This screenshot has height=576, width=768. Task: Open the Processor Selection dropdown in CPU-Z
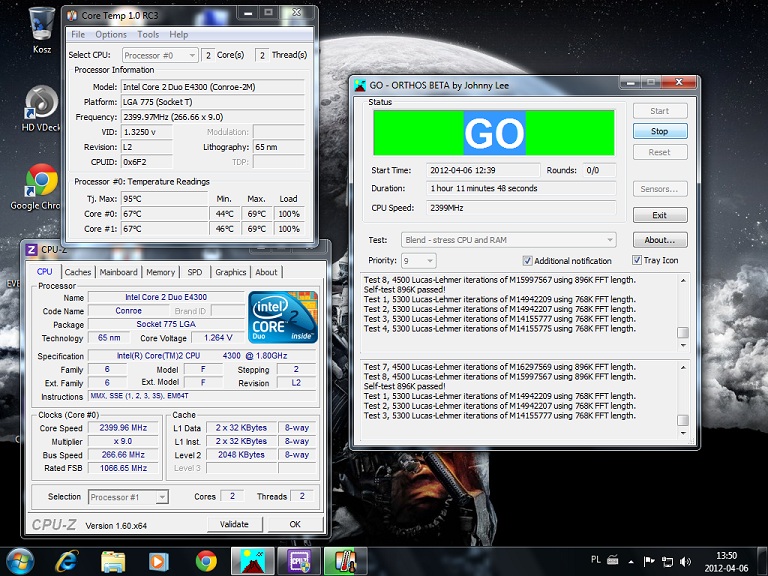point(128,497)
